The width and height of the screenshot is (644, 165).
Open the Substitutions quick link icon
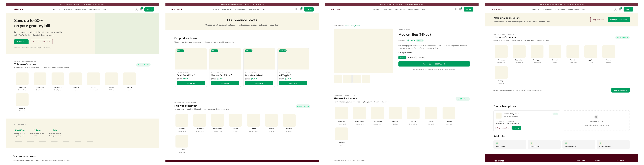click(x=531, y=143)
